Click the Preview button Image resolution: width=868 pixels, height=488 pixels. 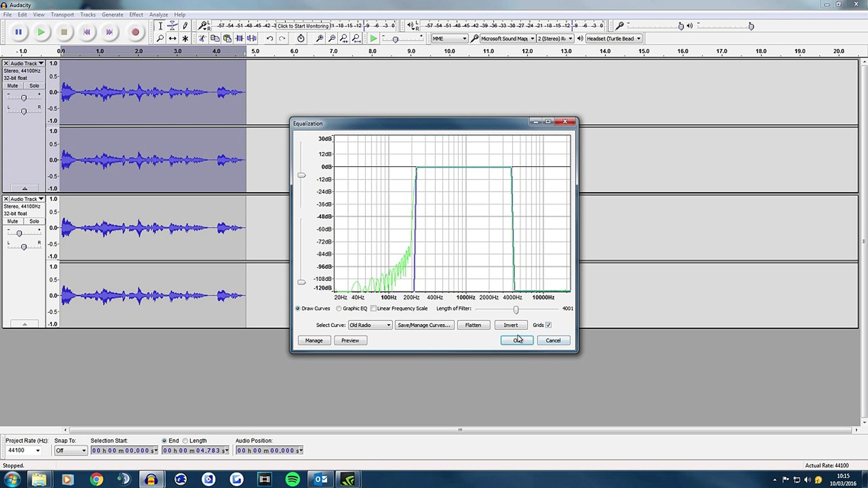tap(350, 340)
